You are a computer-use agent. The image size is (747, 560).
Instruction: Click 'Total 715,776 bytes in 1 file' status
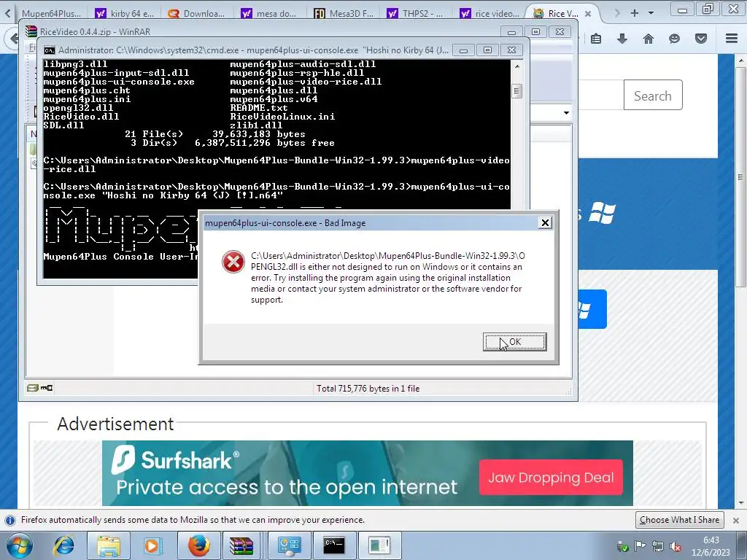[368, 389]
